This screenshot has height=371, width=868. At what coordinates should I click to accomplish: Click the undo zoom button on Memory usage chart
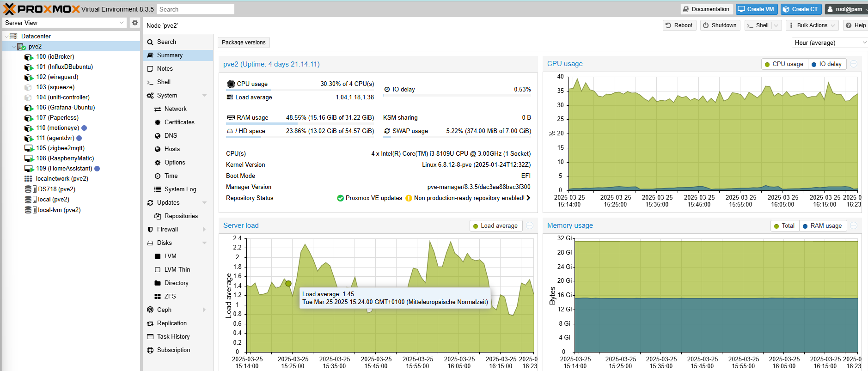coord(854,226)
